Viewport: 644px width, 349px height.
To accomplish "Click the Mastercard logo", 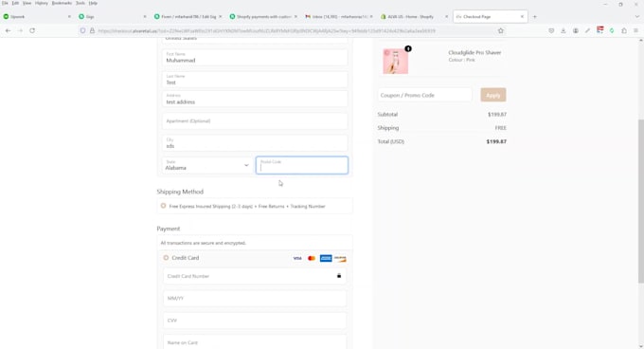I will coord(312,258).
